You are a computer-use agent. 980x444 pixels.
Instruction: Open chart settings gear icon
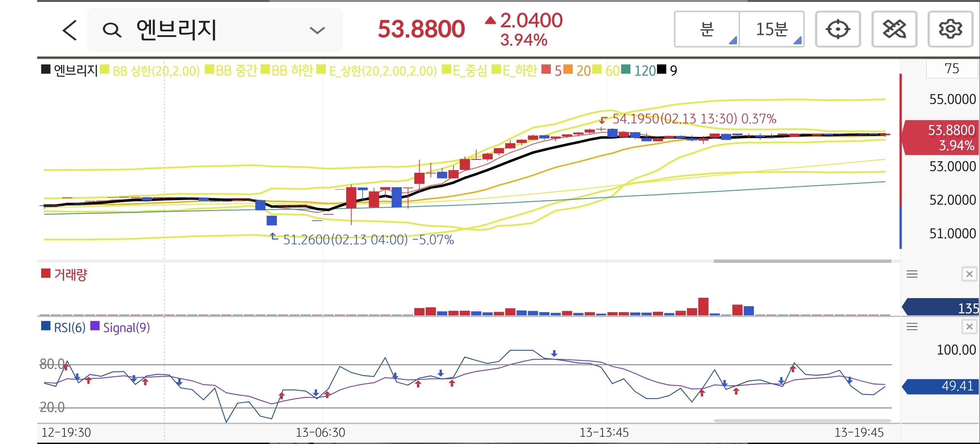point(950,29)
